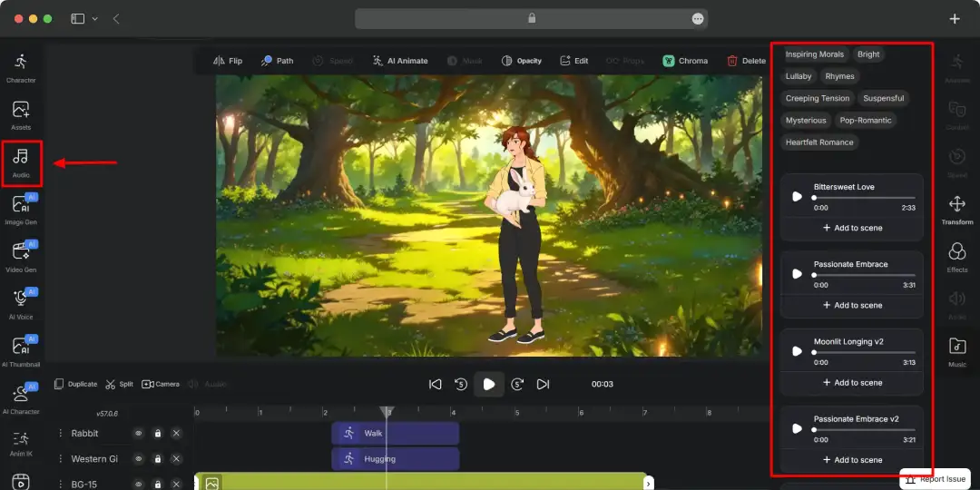980x490 pixels.
Task: Lock the Rabbit layer
Action: (158, 433)
